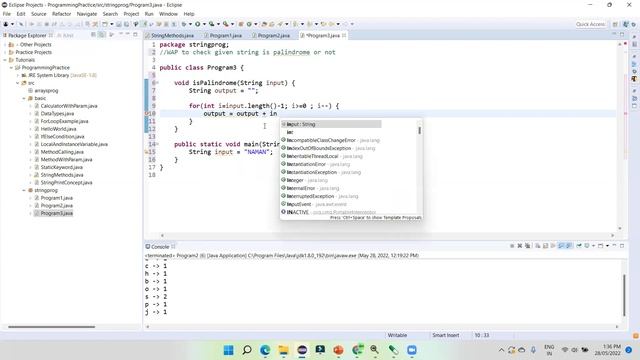Click Remove All Terminated Launches icon in Console
Image resolution: width=640 pixels, height=360 pixels.
coord(527,246)
